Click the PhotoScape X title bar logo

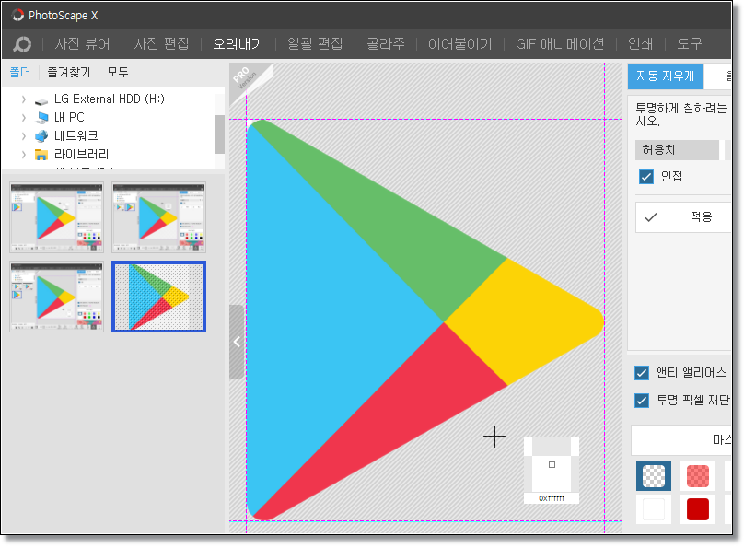[17, 15]
